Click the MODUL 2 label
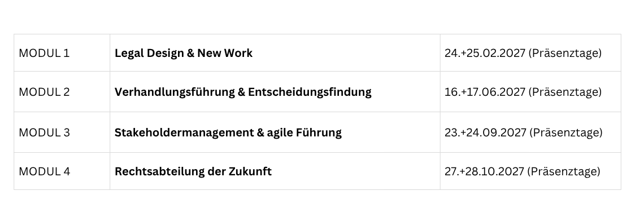This screenshot has width=644, height=217. point(45,92)
